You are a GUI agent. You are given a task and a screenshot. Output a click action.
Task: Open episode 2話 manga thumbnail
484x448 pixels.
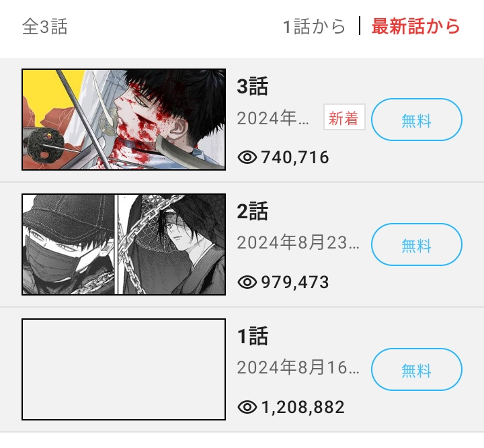124,244
